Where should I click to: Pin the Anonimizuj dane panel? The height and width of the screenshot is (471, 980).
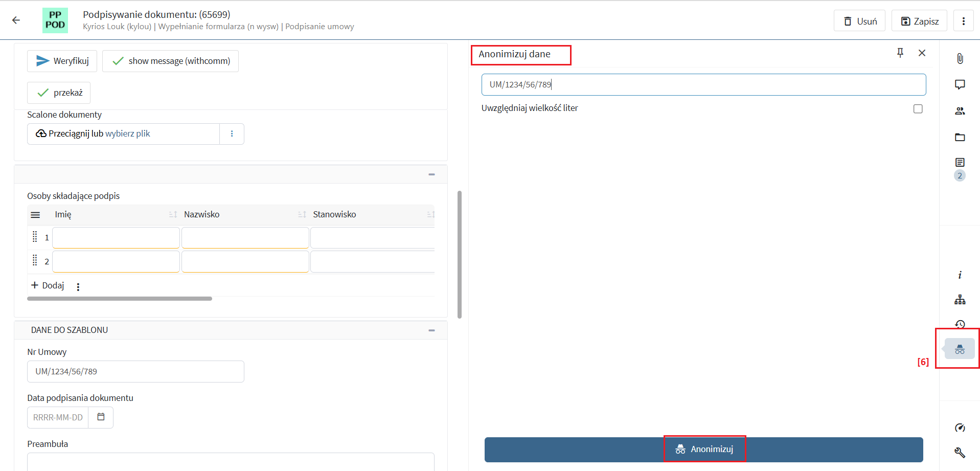click(x=900, y=53)
